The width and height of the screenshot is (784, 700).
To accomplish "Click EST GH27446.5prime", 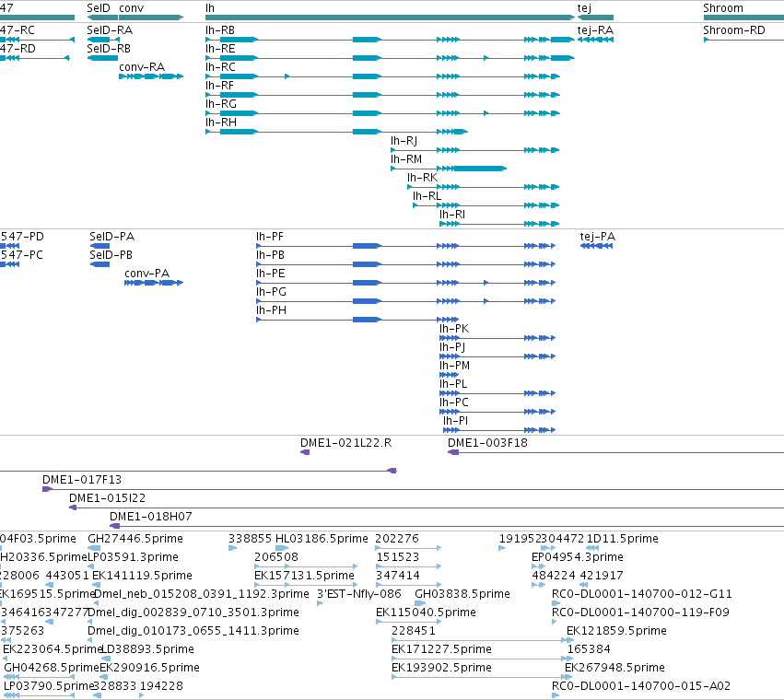I will point(135,539).
